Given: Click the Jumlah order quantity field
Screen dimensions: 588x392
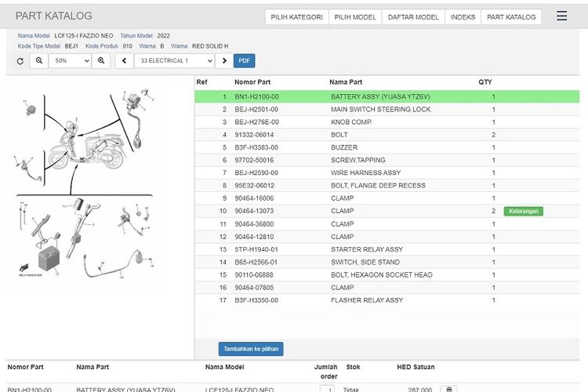Looking at the screenshot, I should click(328, 389).
